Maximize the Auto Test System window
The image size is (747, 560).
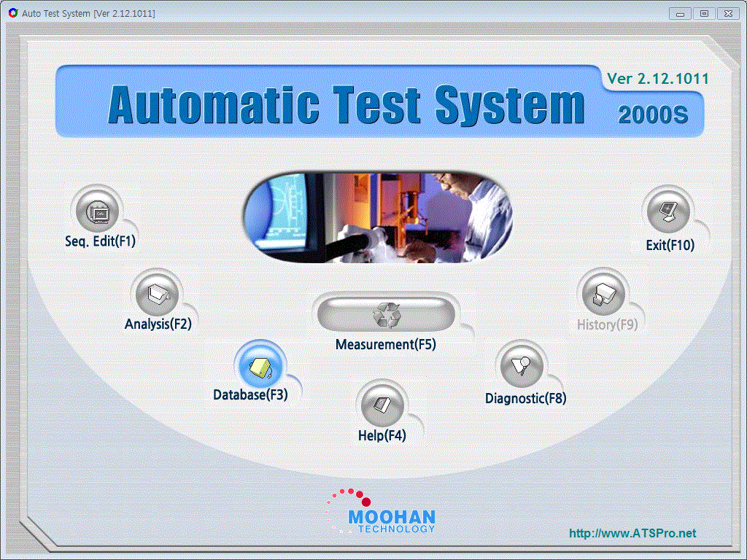pyautogui.click(x=704, y=13)
